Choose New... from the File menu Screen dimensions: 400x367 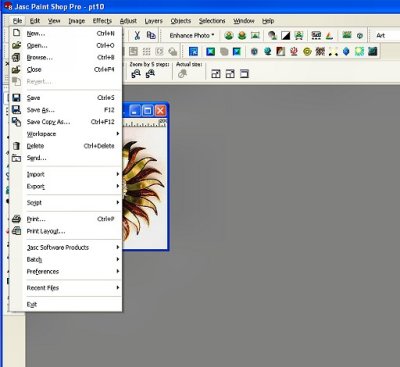click(x=66, y=33)
